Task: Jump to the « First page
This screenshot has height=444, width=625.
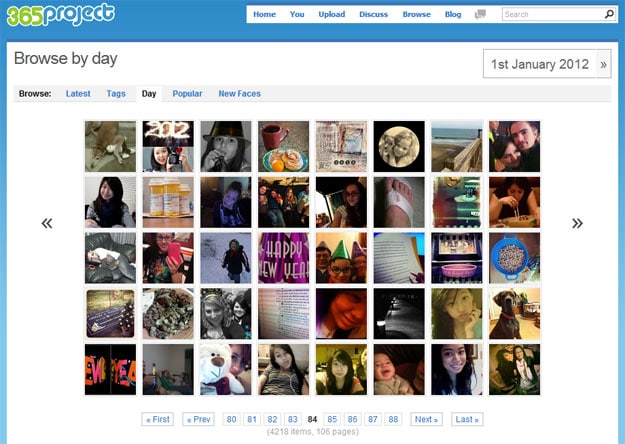Action: pyautogui.click(x=157, y=419)
